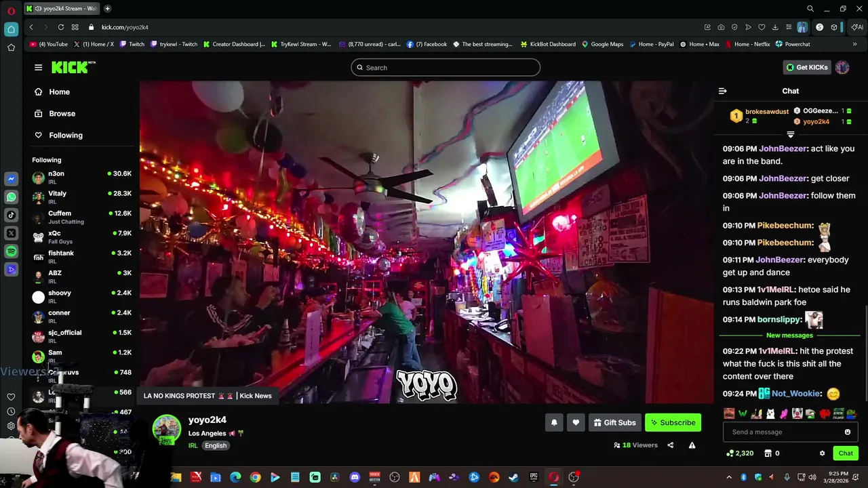Click the IRL category link

point(193,445)
